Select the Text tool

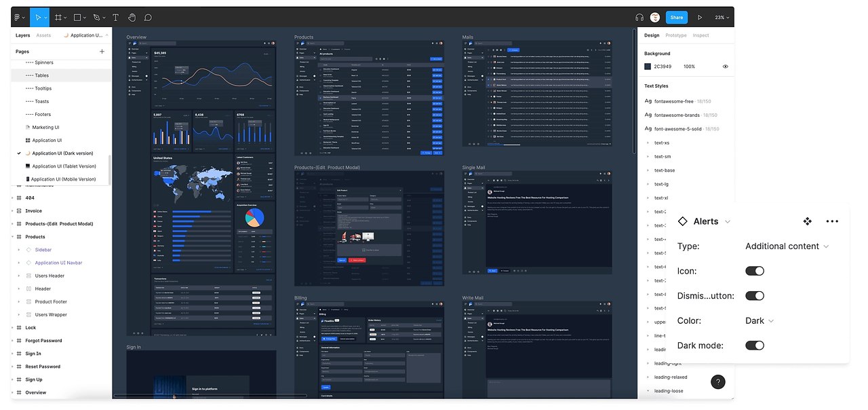tap(115, 17)
